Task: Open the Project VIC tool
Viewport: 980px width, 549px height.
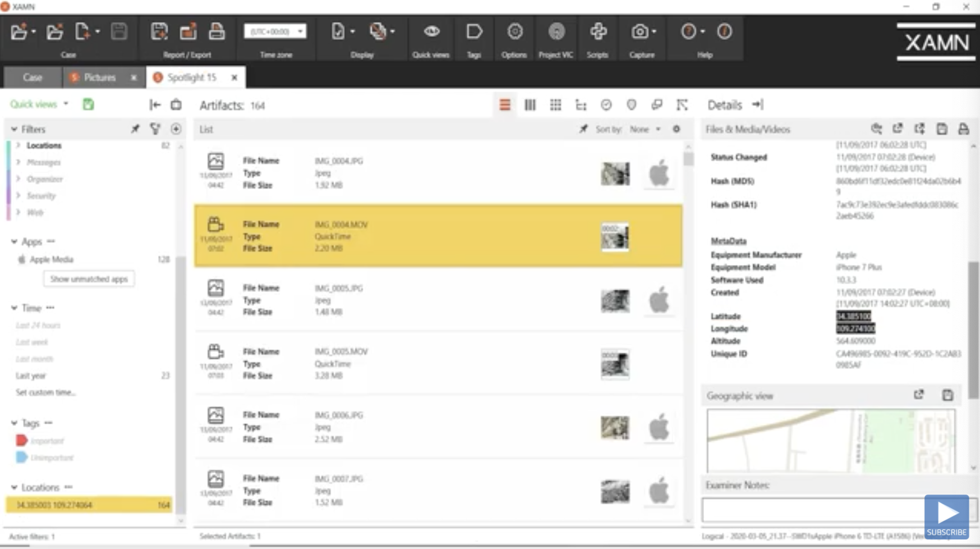Action: [555, 31]
